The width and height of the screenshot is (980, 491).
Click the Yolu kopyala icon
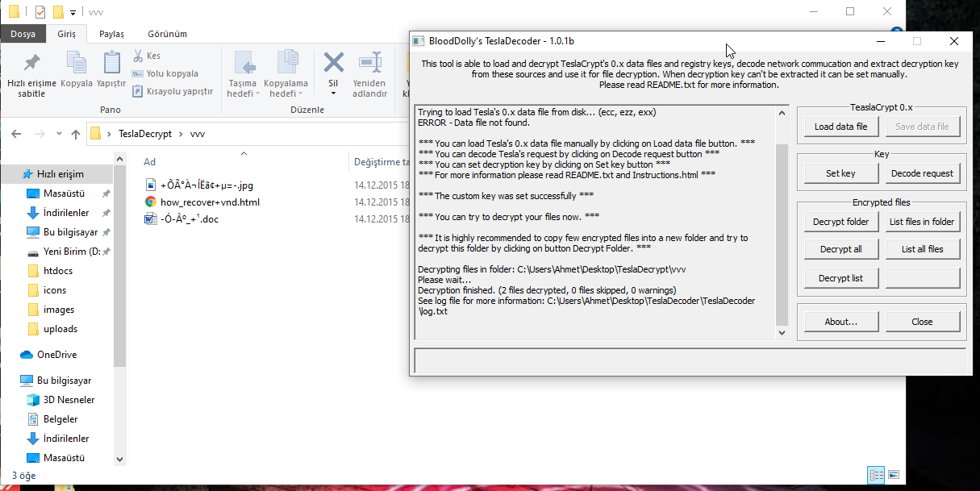138,73
